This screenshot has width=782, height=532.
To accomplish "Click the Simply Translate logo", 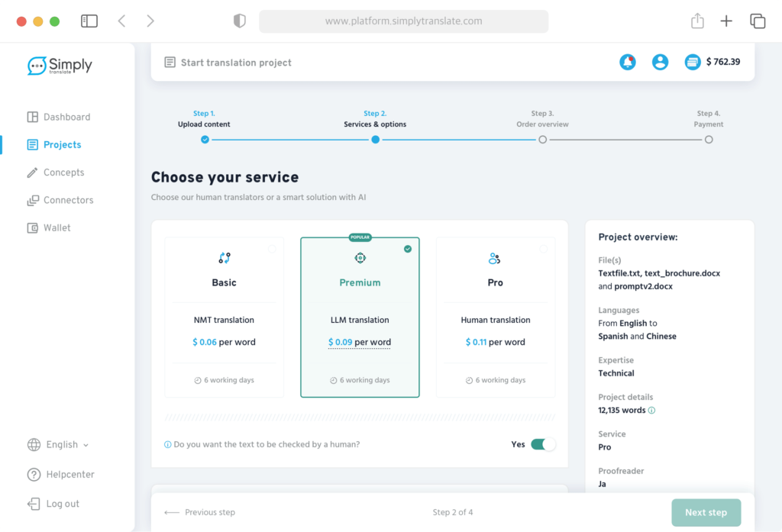I will click(x=60, y=66).
